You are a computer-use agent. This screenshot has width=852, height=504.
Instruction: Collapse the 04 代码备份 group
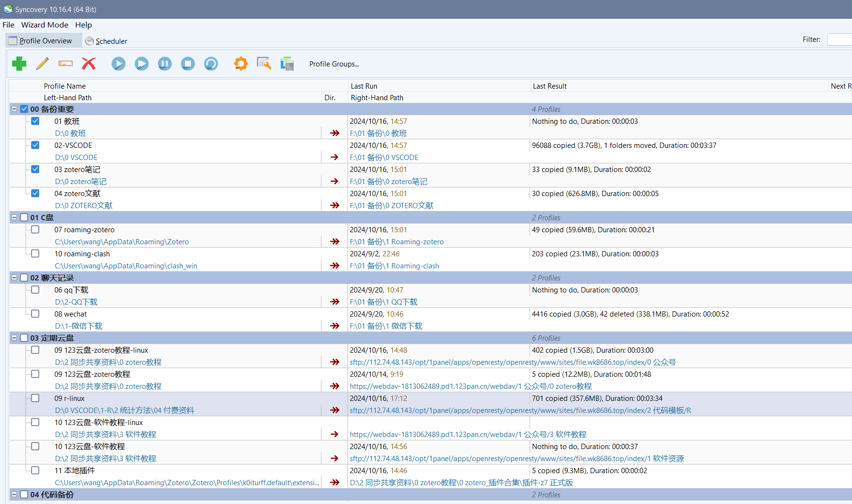click(x=14, y=494)
